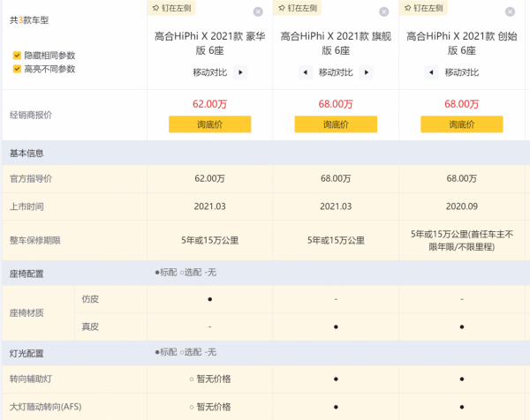
Task: Click the 仿皮 sub-row label
Action: pyautogui.click(x=90, y=299)
